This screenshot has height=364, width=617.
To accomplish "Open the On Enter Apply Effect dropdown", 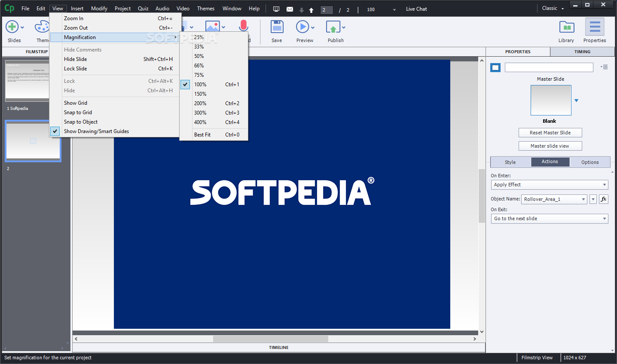I will [x=550, y=185].
